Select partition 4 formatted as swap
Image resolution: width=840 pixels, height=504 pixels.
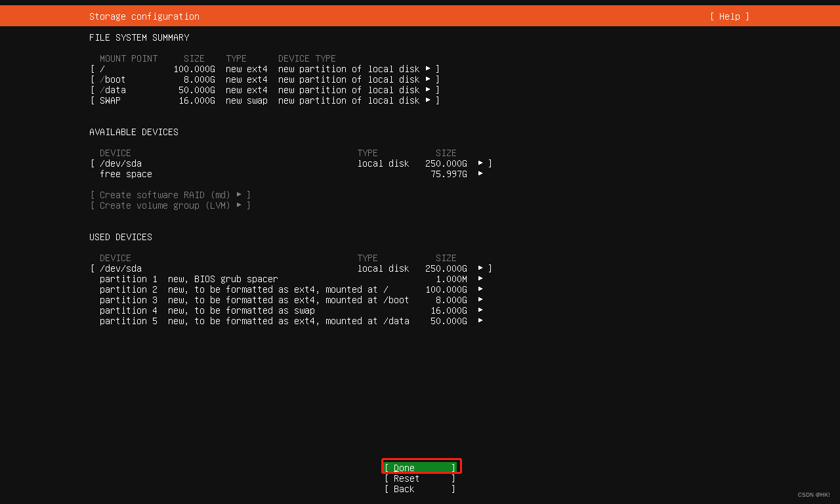pyautogui.click(x=291, y=310)
